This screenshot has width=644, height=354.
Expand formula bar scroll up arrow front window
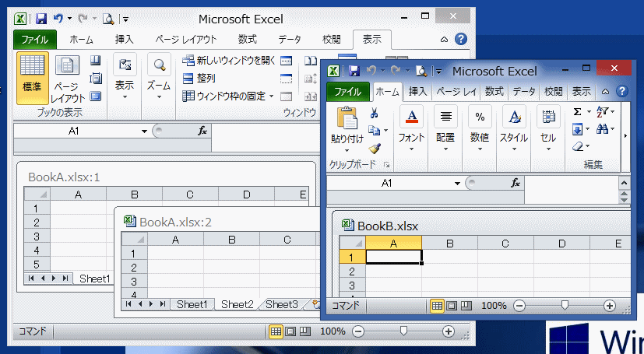625,183
